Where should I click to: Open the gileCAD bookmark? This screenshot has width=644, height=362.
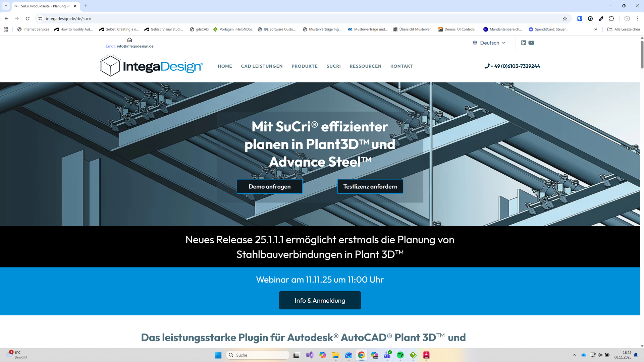[x=199, y=29]
